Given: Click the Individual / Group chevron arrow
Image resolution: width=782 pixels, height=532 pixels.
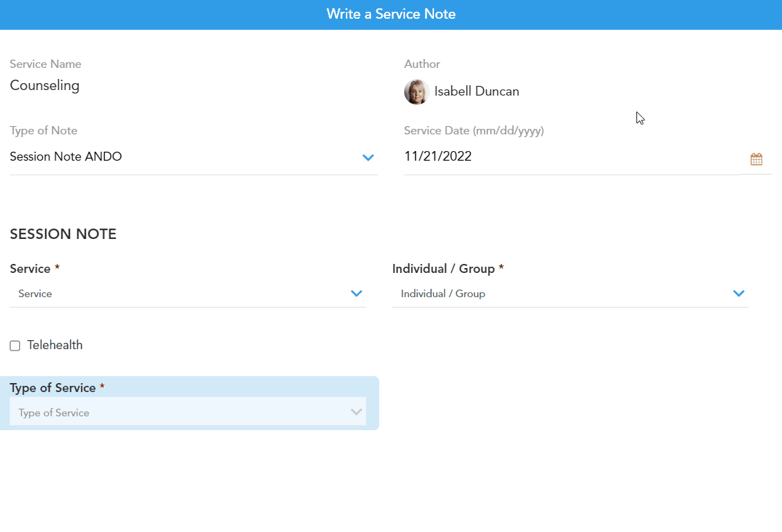Looking at the screenshot, I should [738, 294].
